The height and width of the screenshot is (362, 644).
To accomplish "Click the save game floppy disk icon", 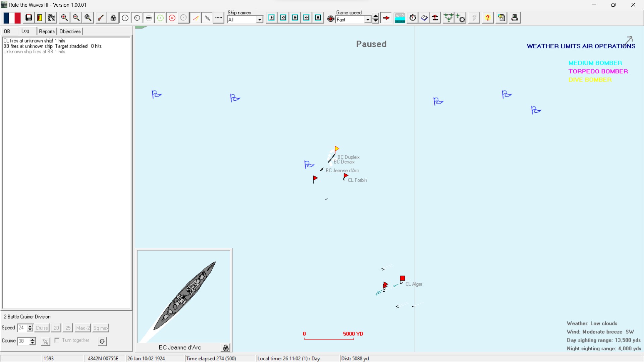I will [x=29, y=18].
